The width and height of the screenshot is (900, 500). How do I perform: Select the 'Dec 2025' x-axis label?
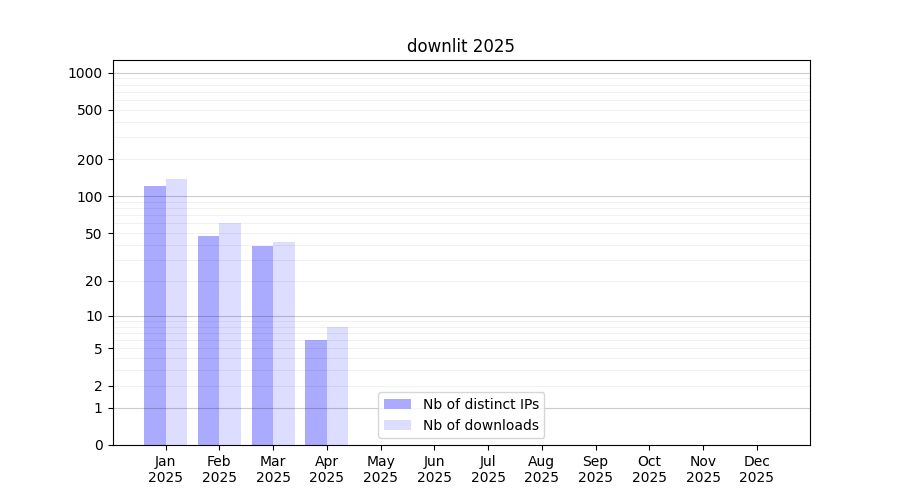click(x=756, y=469)
